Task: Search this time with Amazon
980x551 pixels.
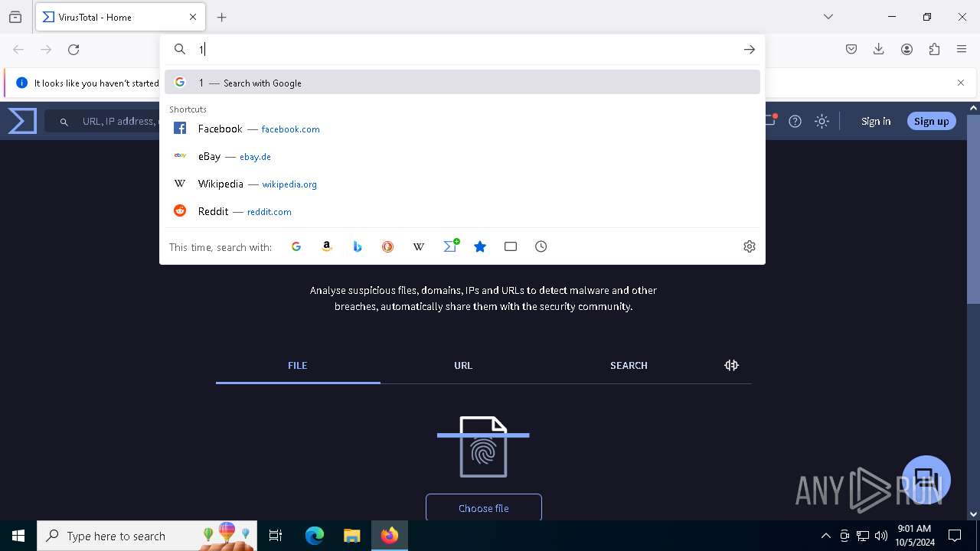Action: click(x=327, y=246)
